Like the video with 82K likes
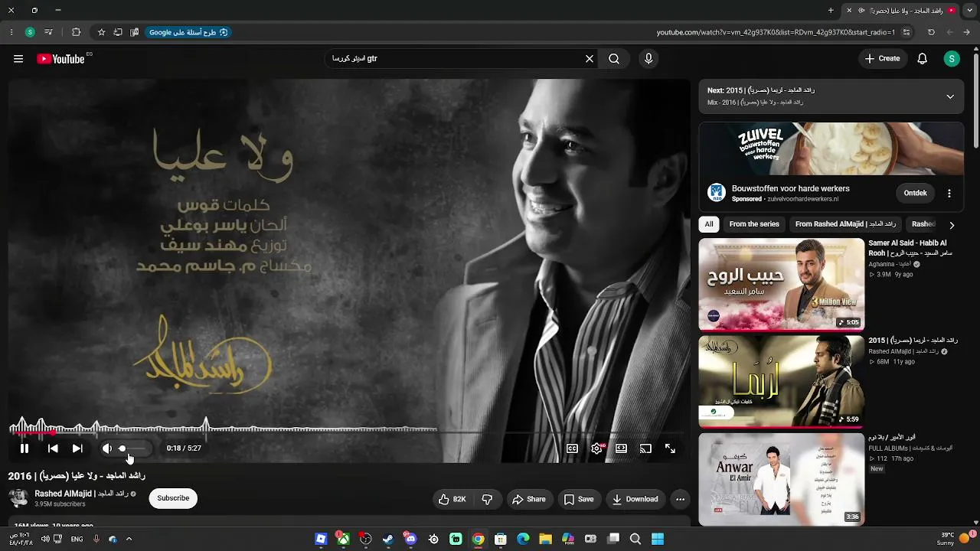This screenshot has height=551, width=980. pos(452,499)
